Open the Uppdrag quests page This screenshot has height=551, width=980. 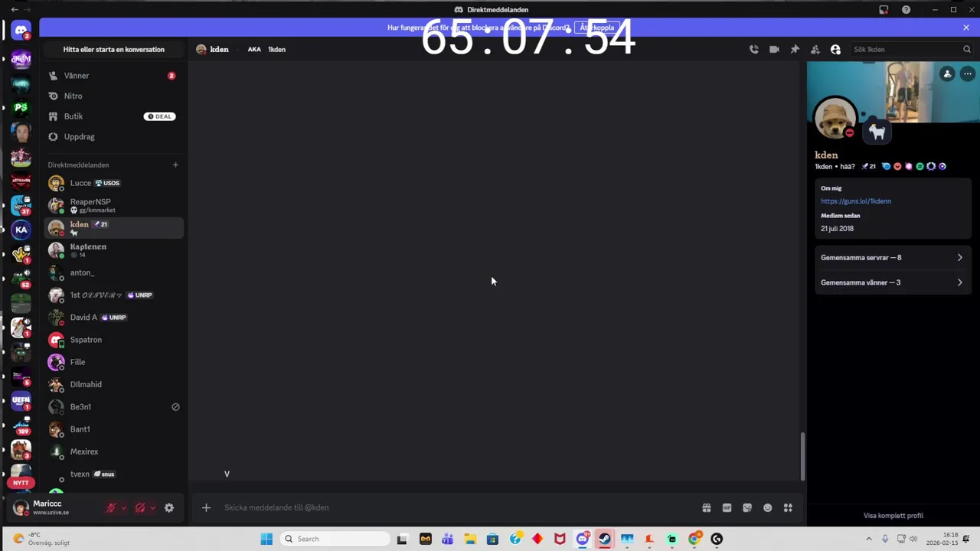point(113,136)
